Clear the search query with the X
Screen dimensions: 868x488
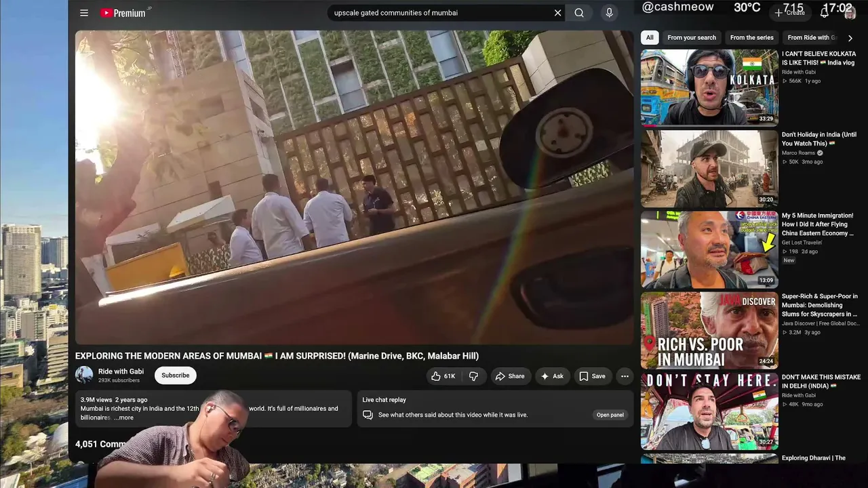[557, 13]
